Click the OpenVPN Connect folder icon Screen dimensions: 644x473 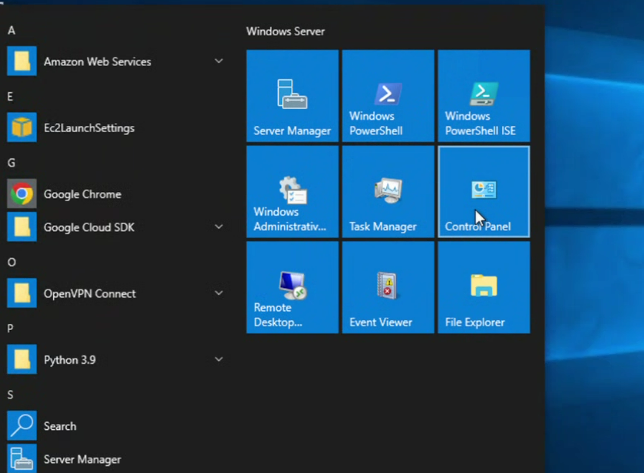(22, 293)
